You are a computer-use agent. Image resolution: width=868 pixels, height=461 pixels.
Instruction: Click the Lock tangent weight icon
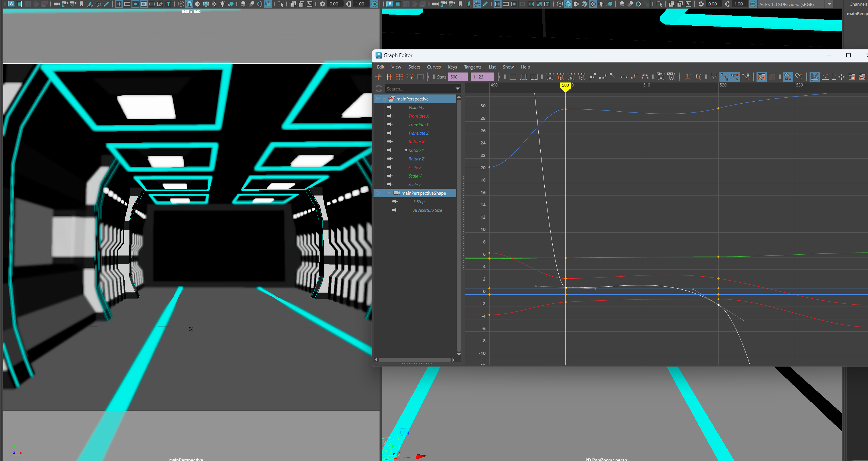746,77
